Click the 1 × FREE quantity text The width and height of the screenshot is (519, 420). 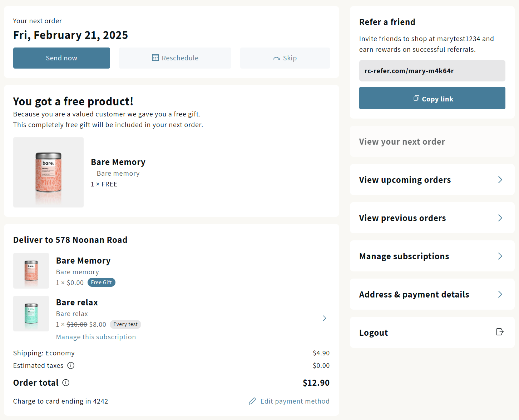(104, 184)
